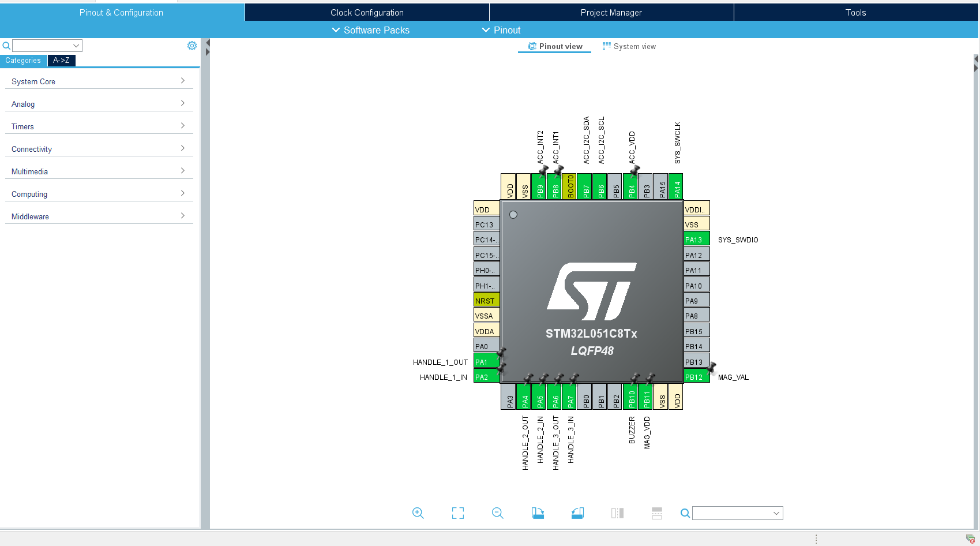The height and width of the screenshot is (546, 980).
Task: Rotate the chip clockwise icon
Action: (538, 513)
